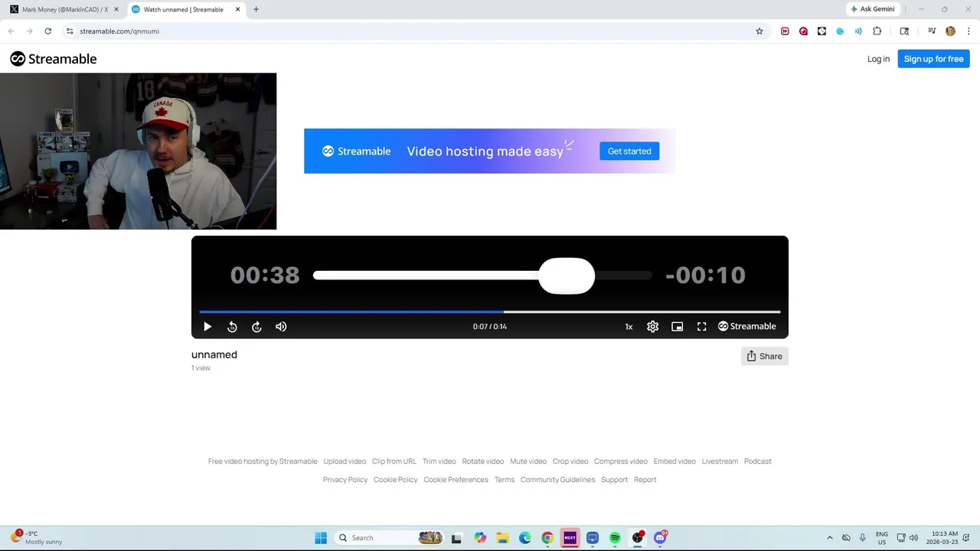This screenshot has width=980, height=551.
Task: Open Cookie Preferences link
Action: click(x=456, y=480)
